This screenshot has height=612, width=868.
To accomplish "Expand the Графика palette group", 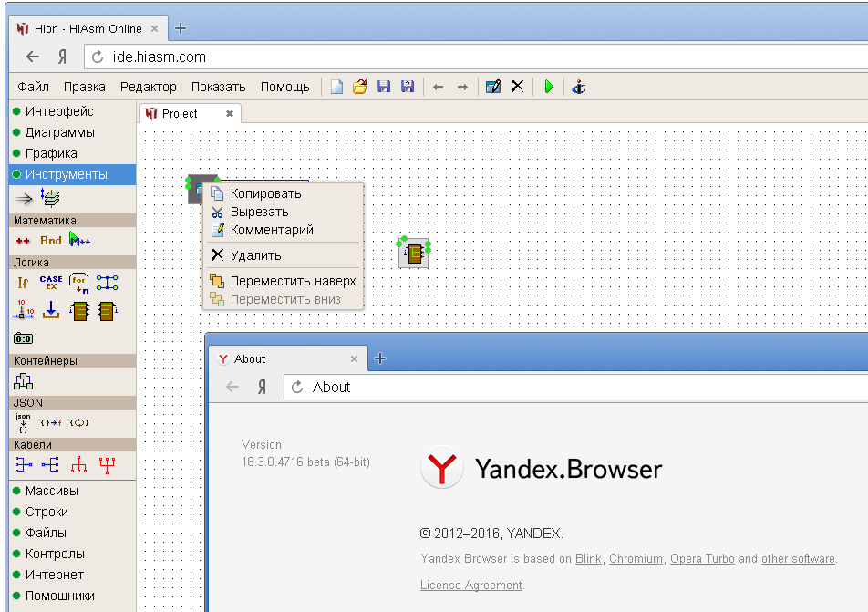I will [x=73, y=153].
